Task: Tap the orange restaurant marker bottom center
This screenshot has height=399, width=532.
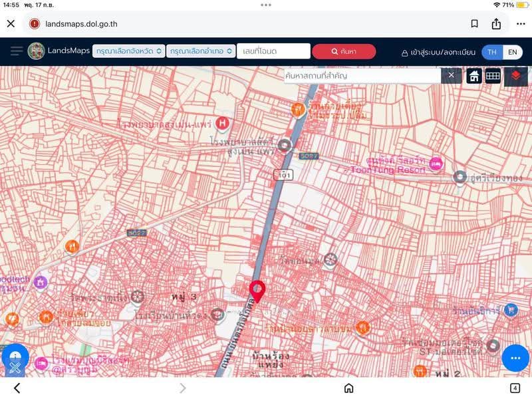Action: click(362, 328)
